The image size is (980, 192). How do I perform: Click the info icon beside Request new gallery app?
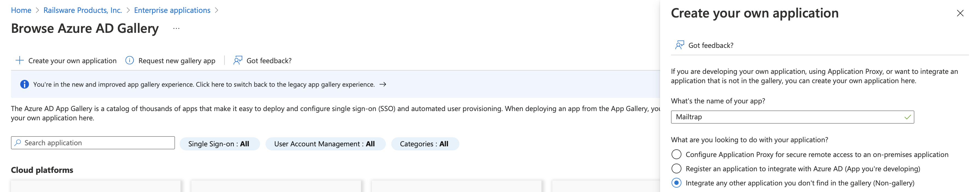point(130,60)
